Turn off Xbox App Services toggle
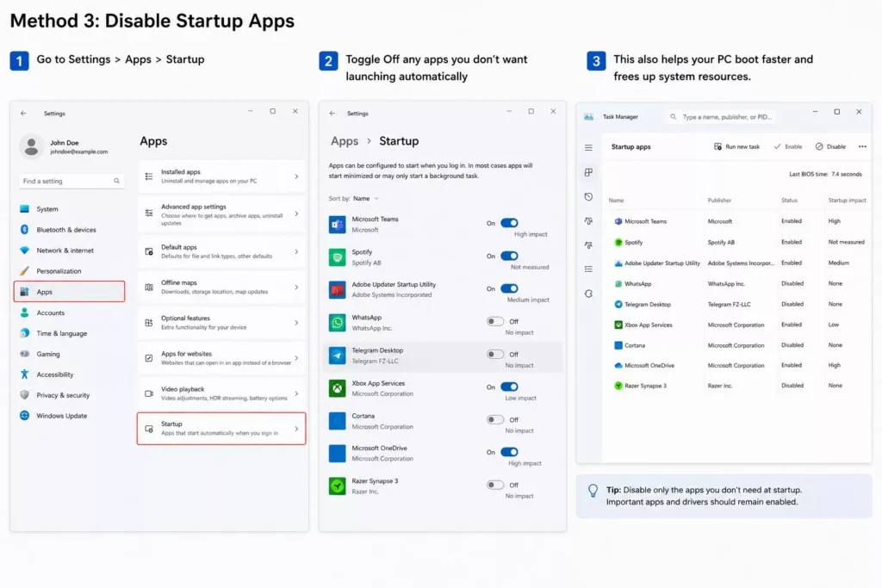Image resolution: width=882 pixels, height=588 pixels. (509, 387)
